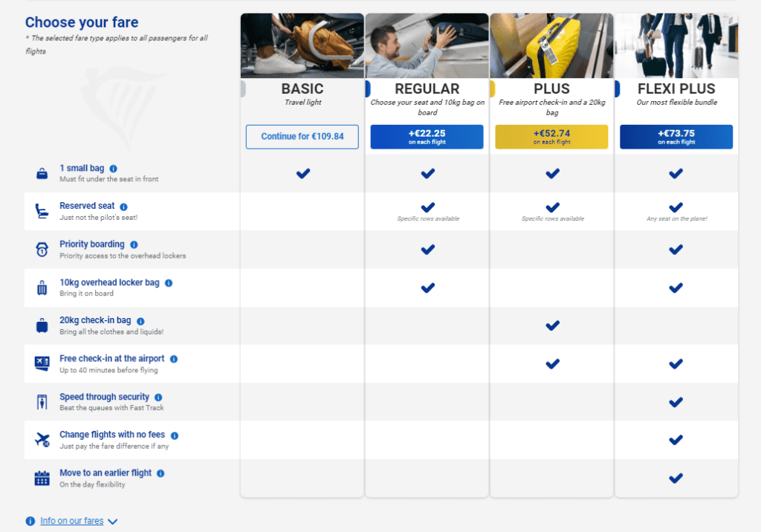Click info icon next to 20kg check-in bag
The height and width of the screenshot is (532, 761).
[x=140, y=321]
